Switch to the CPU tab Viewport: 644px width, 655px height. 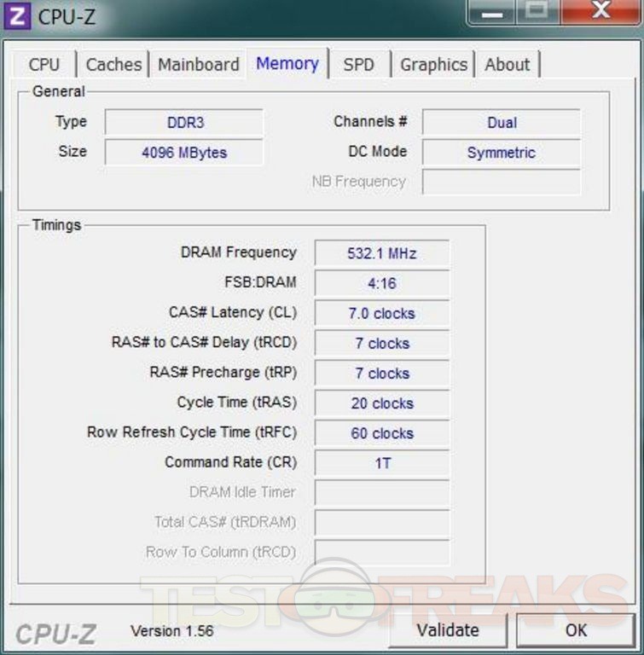coord(44,65)
